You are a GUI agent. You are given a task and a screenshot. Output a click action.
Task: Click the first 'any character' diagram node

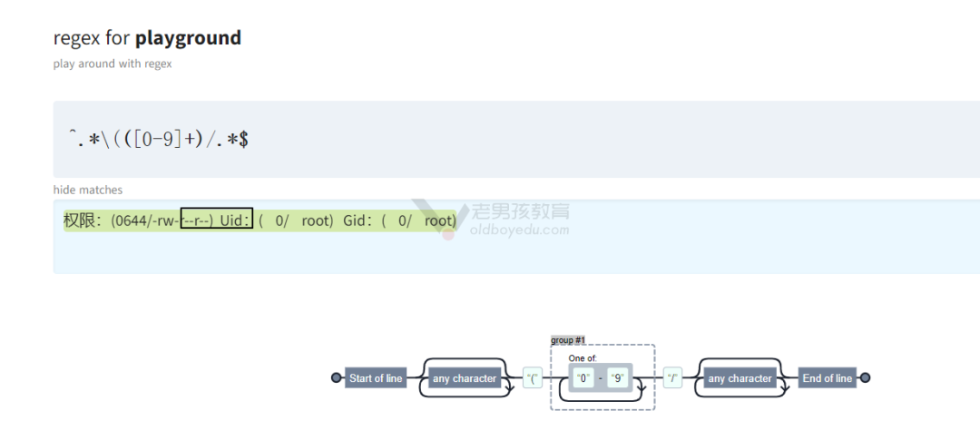pyautogui.click(x=465, y=378)
